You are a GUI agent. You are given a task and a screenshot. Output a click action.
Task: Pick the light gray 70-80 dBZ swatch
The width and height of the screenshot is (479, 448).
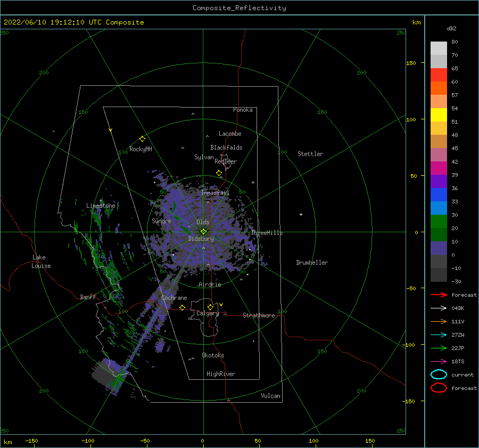(439, 48)
